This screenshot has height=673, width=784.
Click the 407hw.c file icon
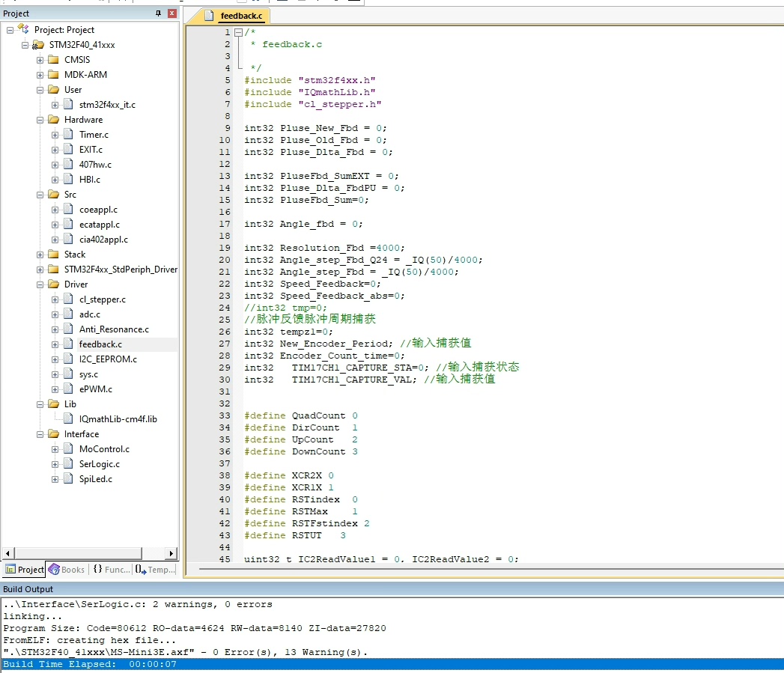tap(68, 165)
